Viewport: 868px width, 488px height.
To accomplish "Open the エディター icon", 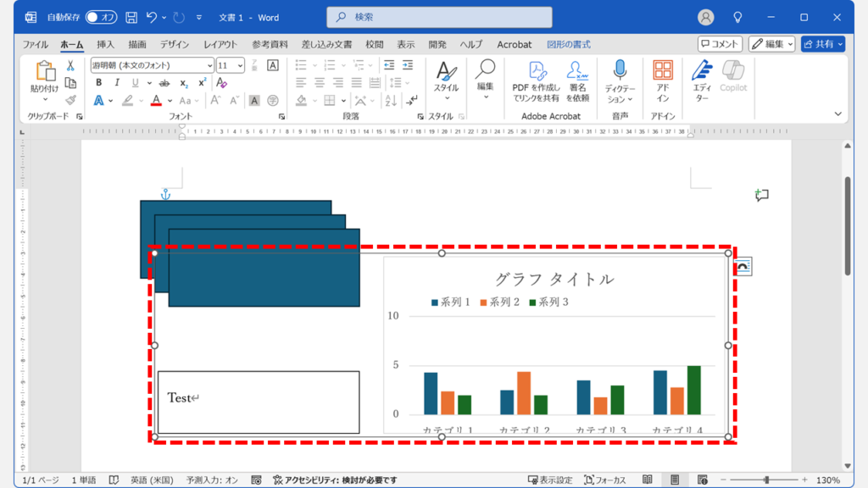I will 702,80.
